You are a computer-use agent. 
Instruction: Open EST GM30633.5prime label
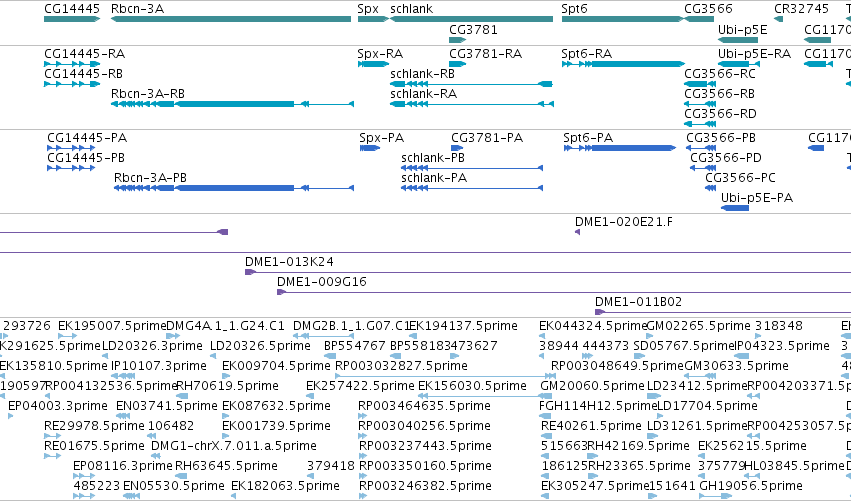[736, 366]
